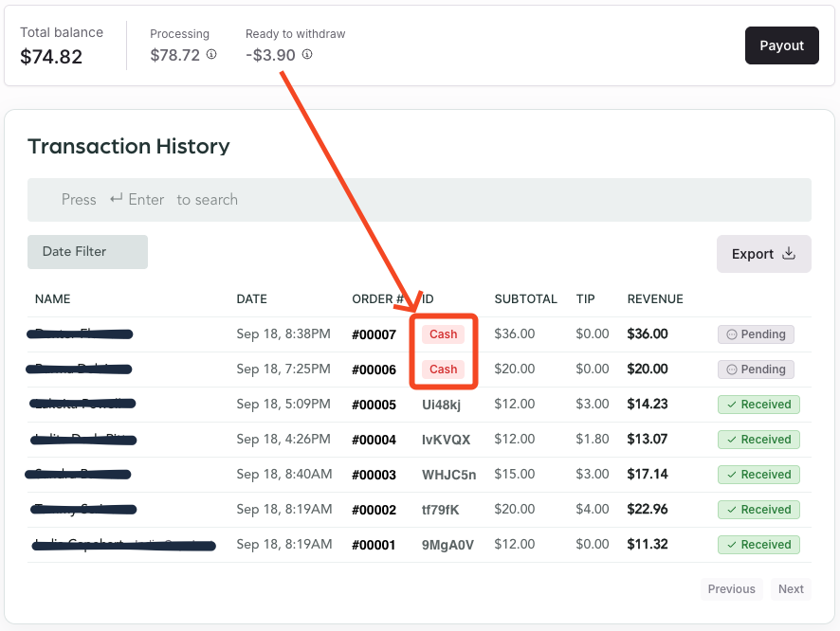Select order number #00006
This screenshot has height=631, width=840.
click(374, 370)
